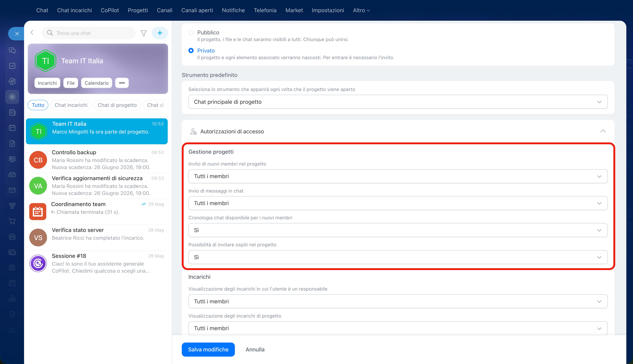Open Telefonia in top navigation
Viewport: 633px width, 364px height.
coord(265,10)
